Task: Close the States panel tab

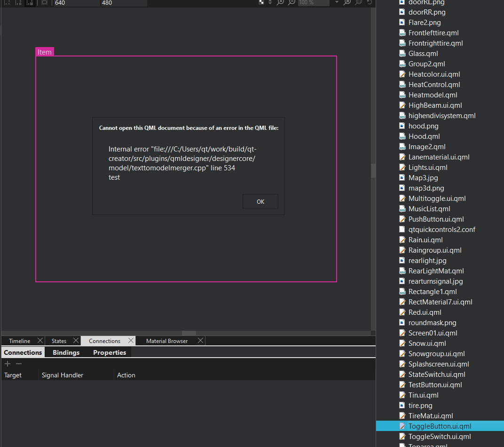Action: [x=75, y=341]
